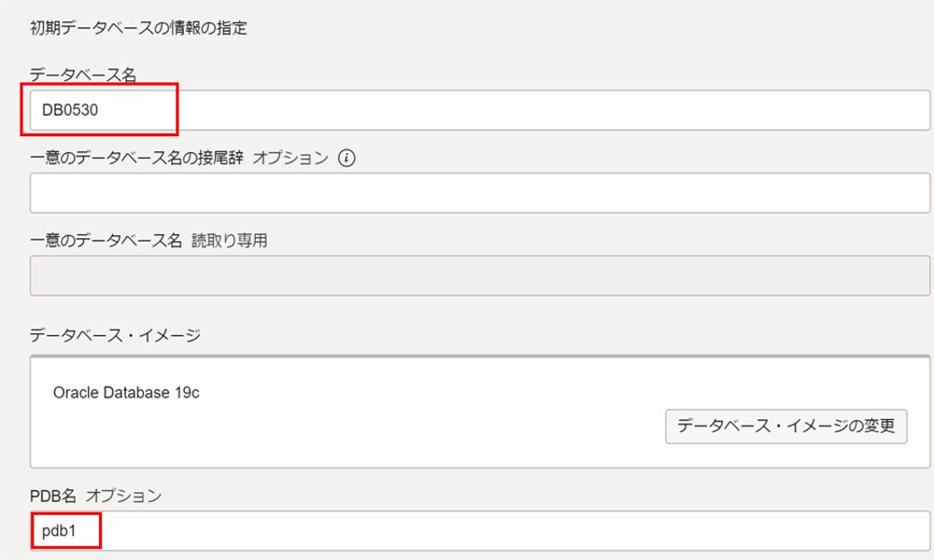
Task: Click the read-only 一意のデータベース名 field
Action: point(479,275)
